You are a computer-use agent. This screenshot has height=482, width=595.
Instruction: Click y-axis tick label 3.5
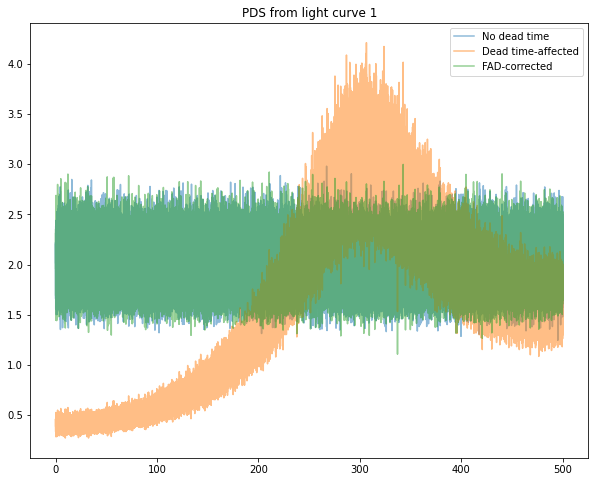[x=15, y=114]
